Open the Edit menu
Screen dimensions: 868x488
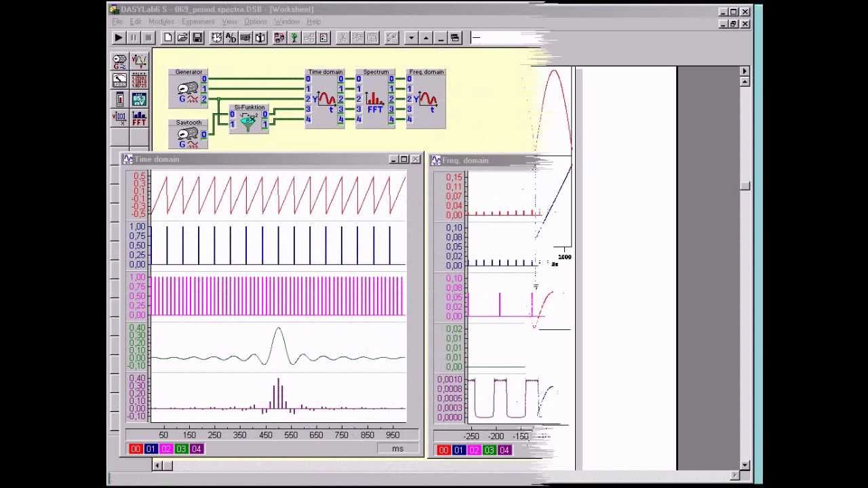point(136,22)
